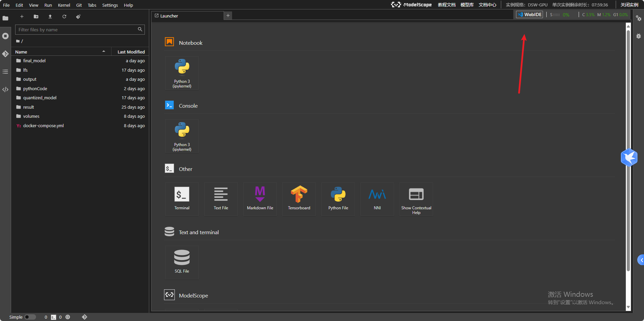Image resolution: width=644 pixels, height=321 pixels.
Task: Open the File Browser sidebar panel
Action: 5,18
